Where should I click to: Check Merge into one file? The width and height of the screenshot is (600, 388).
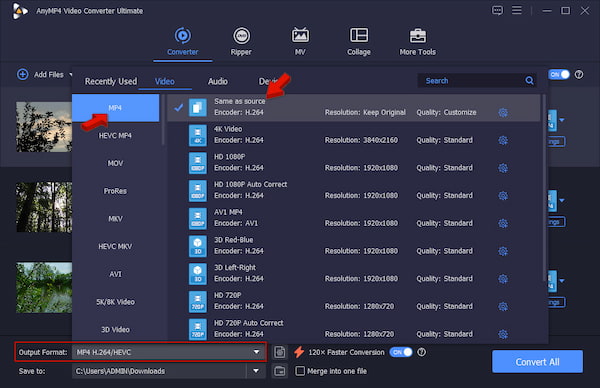click(300, 371)
